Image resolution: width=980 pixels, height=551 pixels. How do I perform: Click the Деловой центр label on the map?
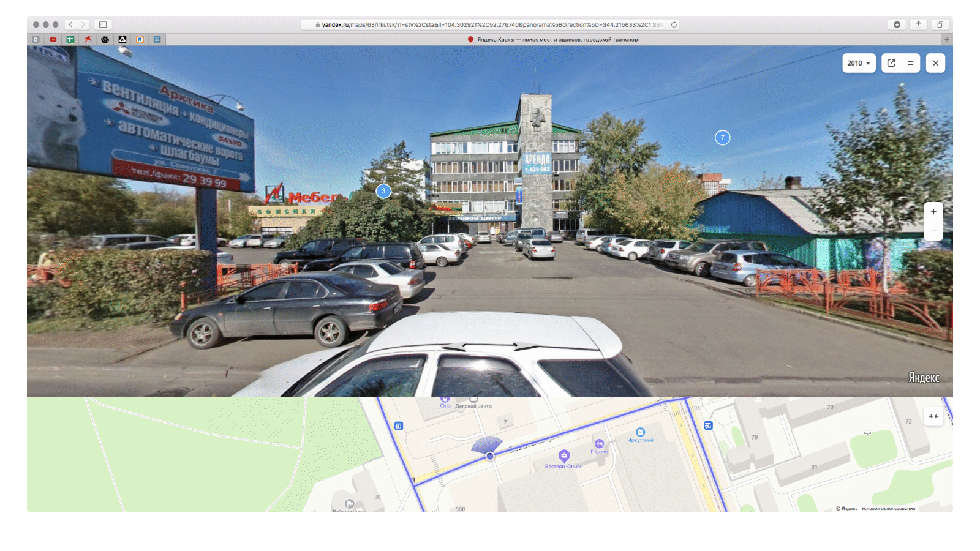473,406
